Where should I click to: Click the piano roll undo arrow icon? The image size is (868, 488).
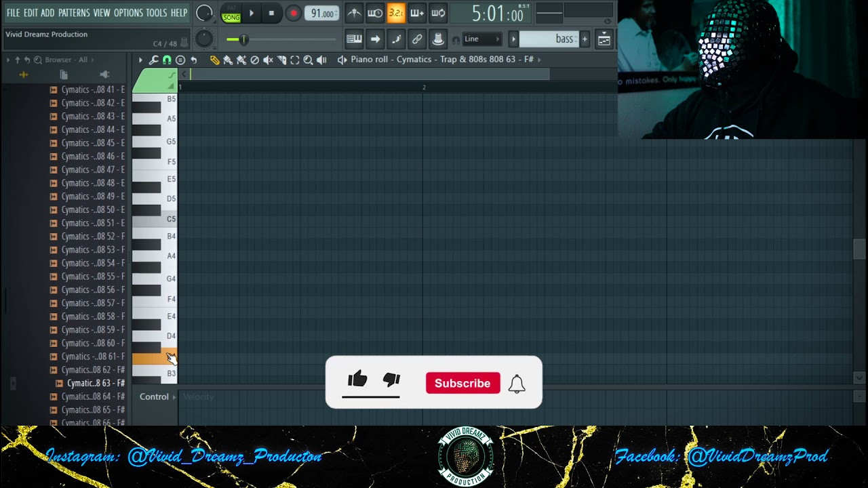(193, 60)
